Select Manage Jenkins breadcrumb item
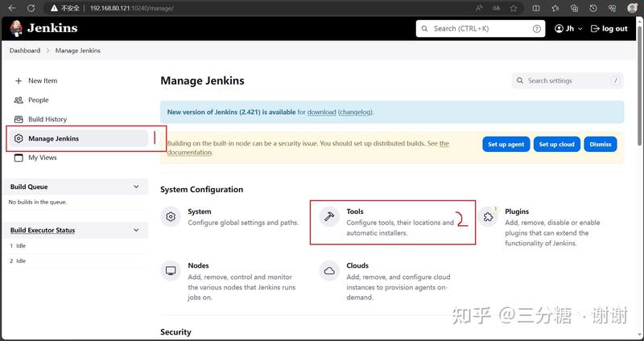Viewport: 644px width, 341px height. 78,51
